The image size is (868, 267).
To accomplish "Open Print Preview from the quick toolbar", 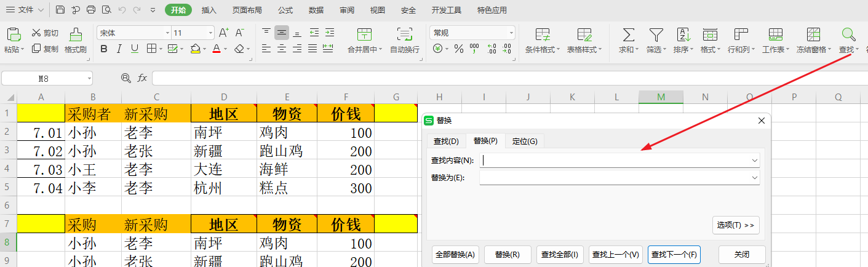I will coord(106,10).
